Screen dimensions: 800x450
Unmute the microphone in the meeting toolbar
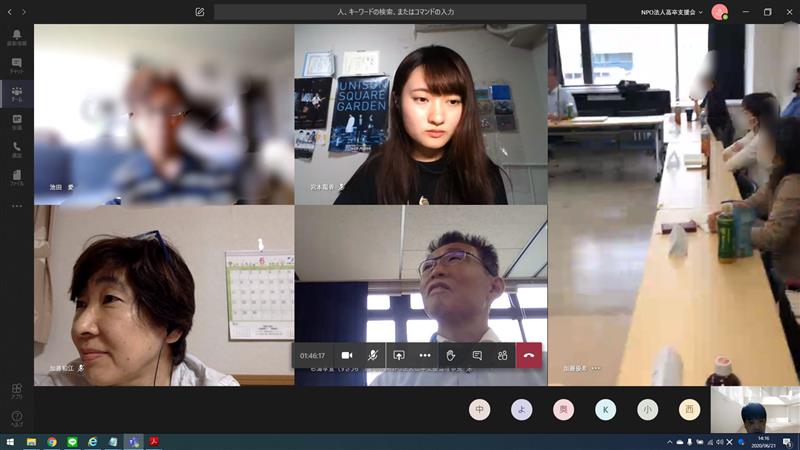(x=373, y=355)
